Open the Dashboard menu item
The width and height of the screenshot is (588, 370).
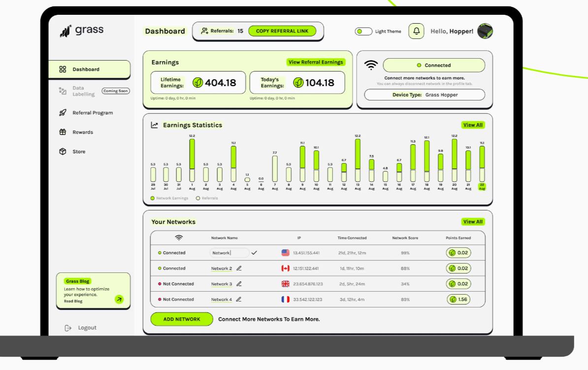coord(89,69)
